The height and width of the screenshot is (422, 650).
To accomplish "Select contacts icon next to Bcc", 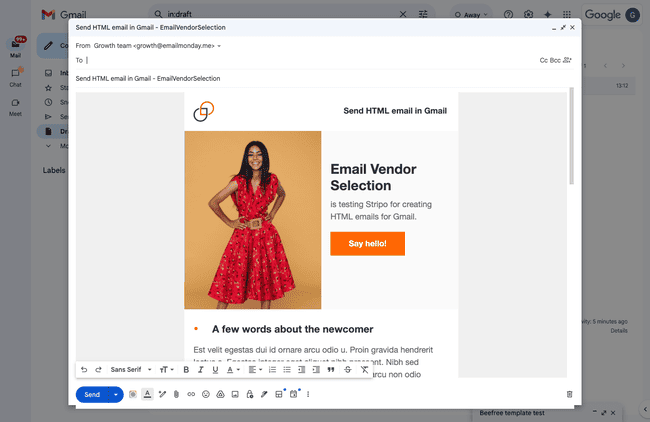I will (567, 60).
